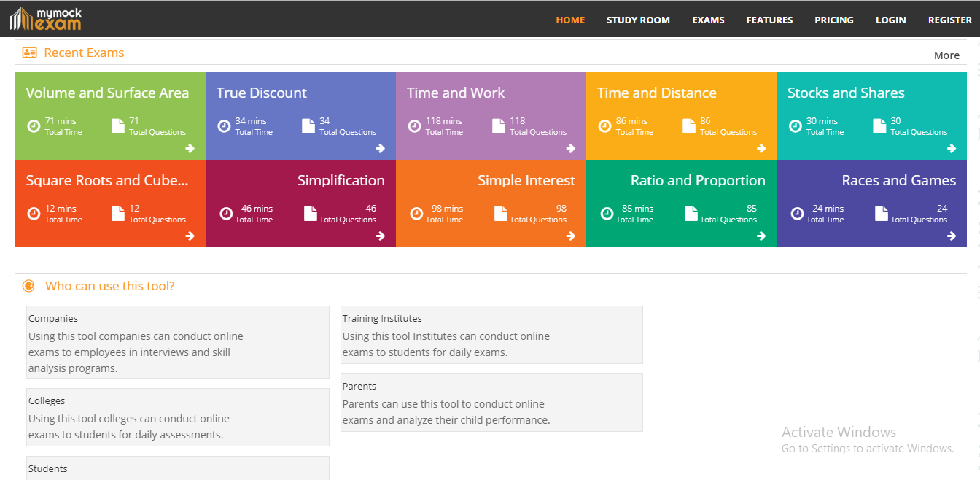Open the Ratio and Proportion exam title
Screen dimensions: 980x480
coord(698,181)
